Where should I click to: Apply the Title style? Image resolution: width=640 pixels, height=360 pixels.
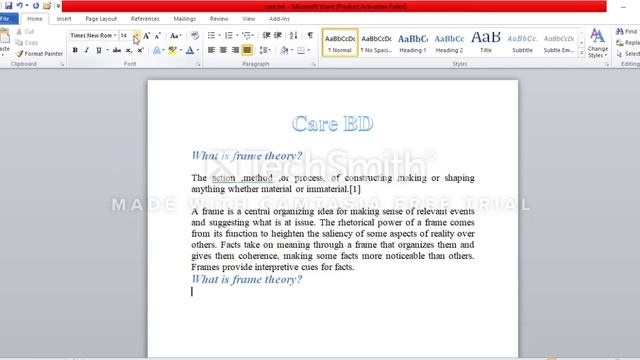(486, 42)
